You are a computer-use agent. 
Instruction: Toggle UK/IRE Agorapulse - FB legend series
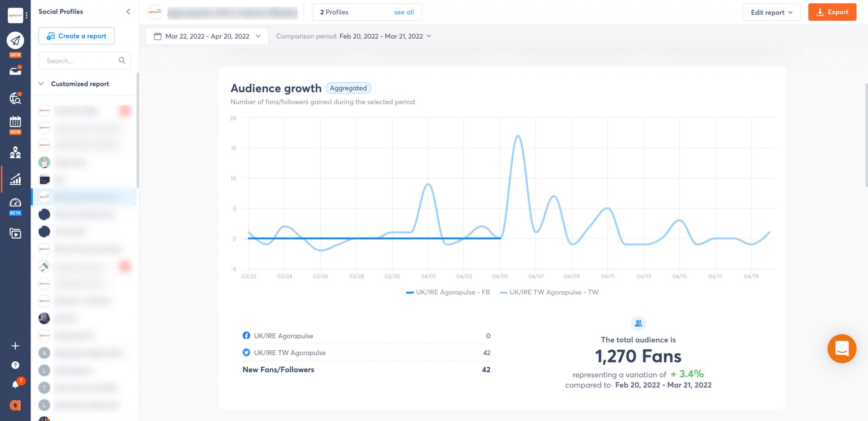point(448,292)
